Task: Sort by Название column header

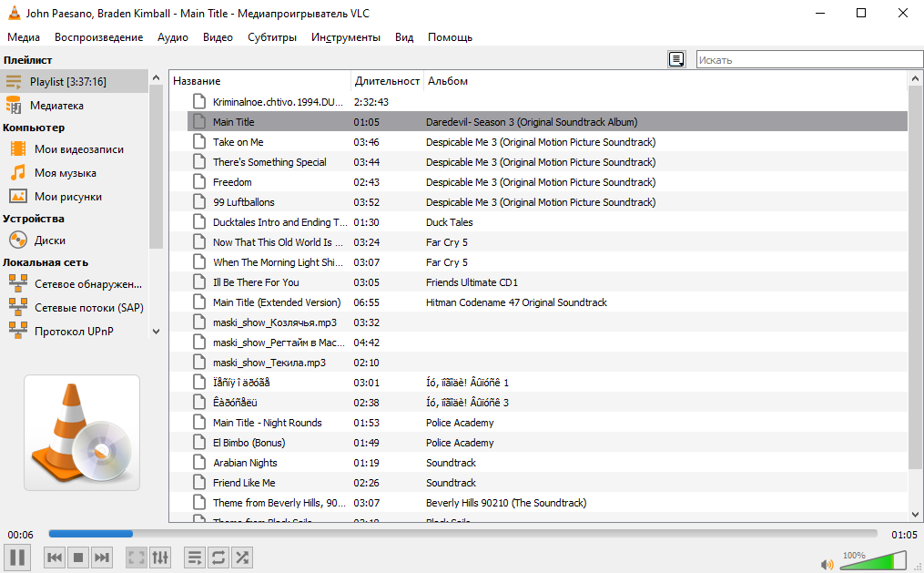Action: 259,81
